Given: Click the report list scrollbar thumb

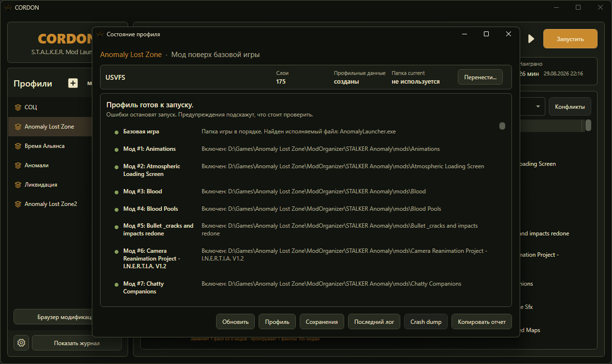Looking at the screenshot, I should tap(502, 126).
